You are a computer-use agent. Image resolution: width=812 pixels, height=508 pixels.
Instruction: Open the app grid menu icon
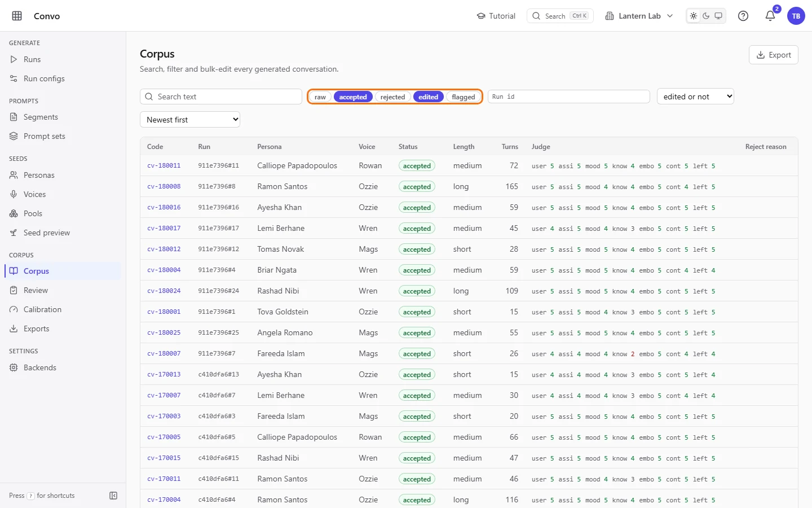click(17, 16)
